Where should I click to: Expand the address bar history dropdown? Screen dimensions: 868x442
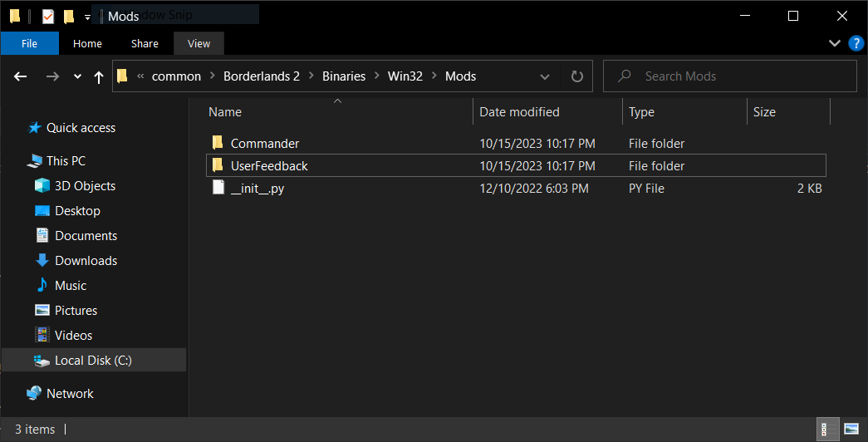pos(545,76)
